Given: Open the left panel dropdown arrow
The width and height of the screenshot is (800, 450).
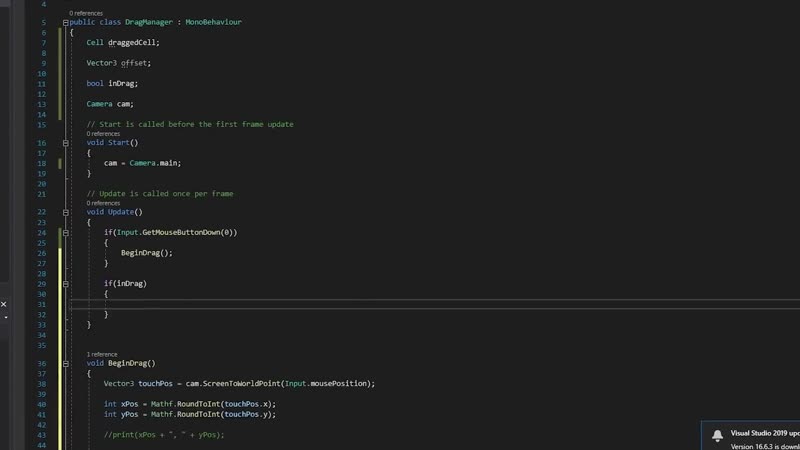Looking at the screenshot, I should (3, 317).
